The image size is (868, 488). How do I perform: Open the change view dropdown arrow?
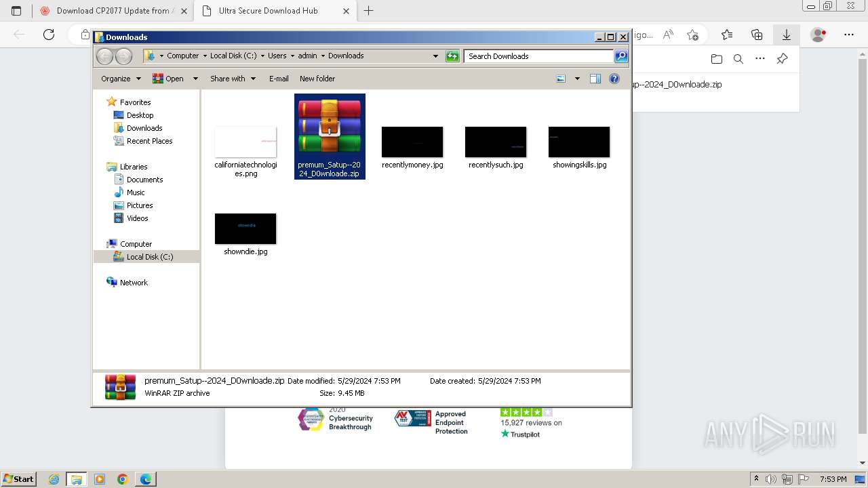577,79
